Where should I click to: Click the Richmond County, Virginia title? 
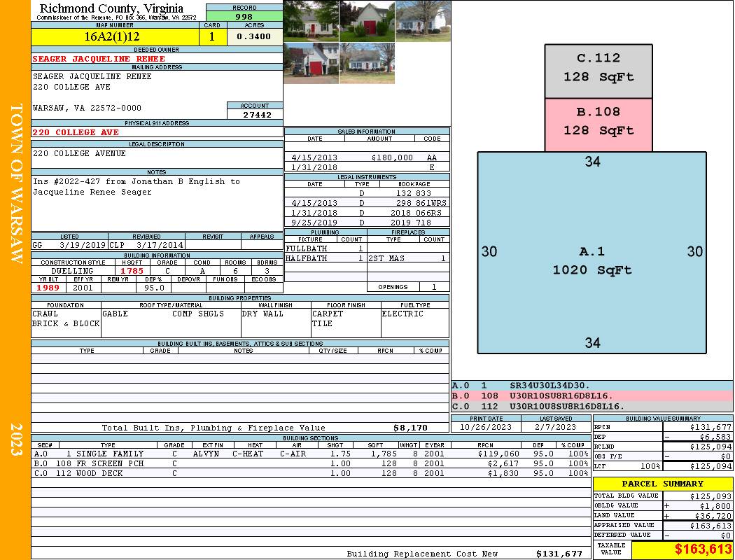point(111,8)
